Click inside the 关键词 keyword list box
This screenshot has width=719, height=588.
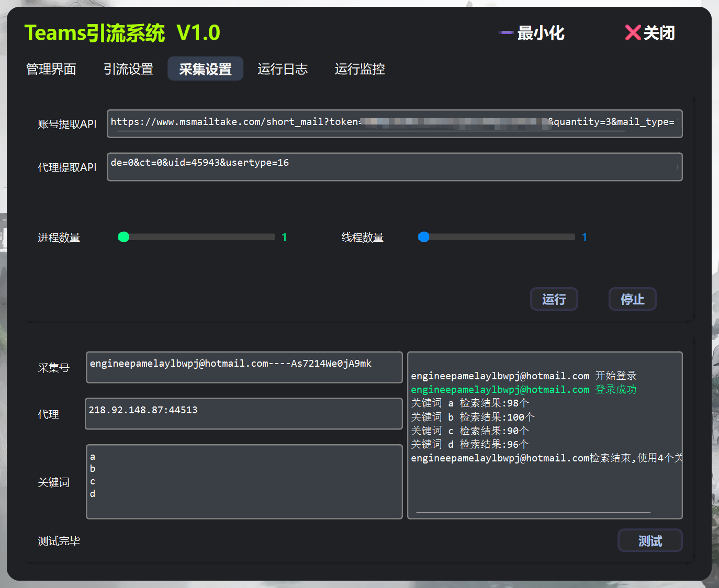244,481
